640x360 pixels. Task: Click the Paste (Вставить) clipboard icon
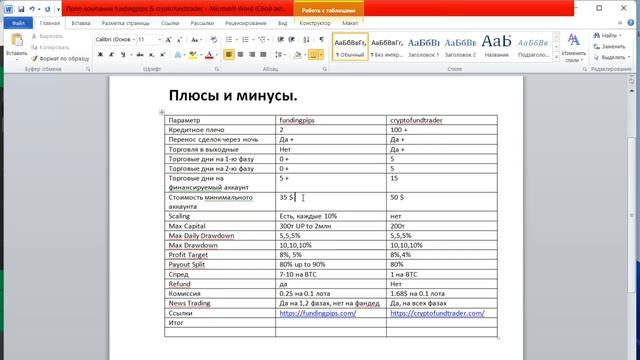point(17,41)
